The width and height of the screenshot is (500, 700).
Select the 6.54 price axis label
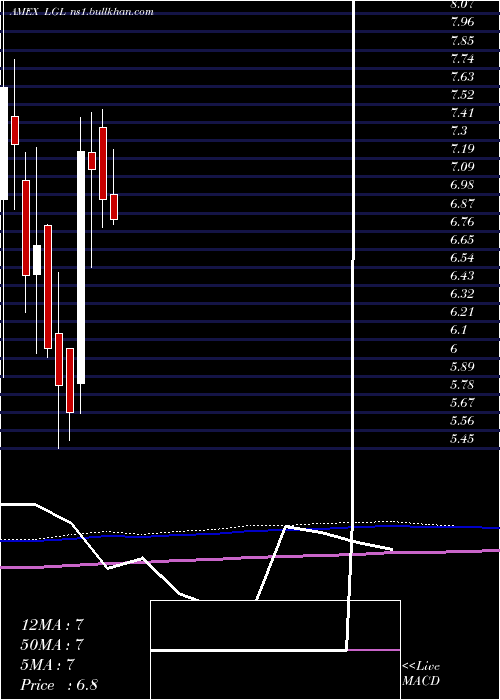click(x=462, y=258)
